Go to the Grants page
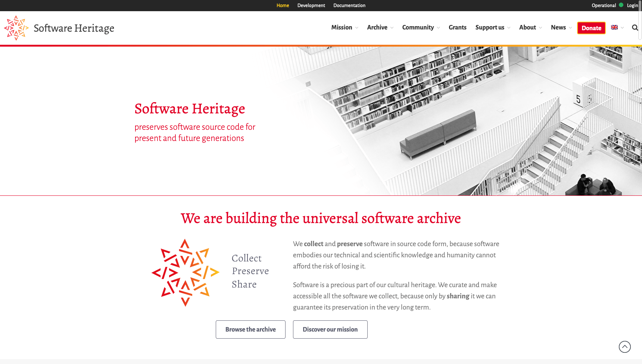The width and height of the screenshot is (642, 364). tap(458, 28)
